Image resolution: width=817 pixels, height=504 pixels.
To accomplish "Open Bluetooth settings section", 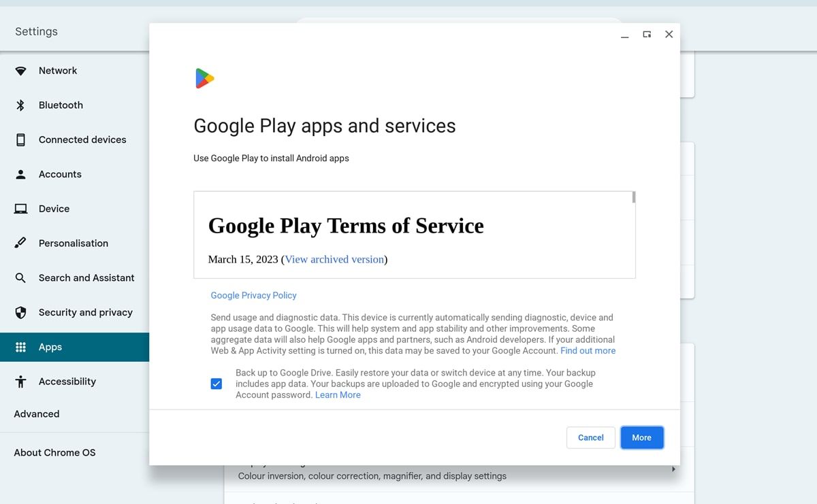I will tap(61, 105).
